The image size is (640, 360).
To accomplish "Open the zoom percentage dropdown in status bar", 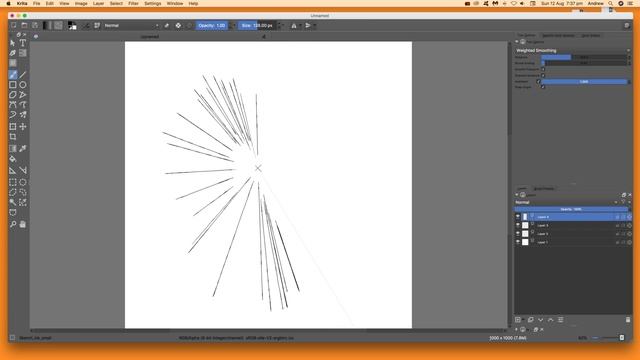I will [x=583, y=338].
